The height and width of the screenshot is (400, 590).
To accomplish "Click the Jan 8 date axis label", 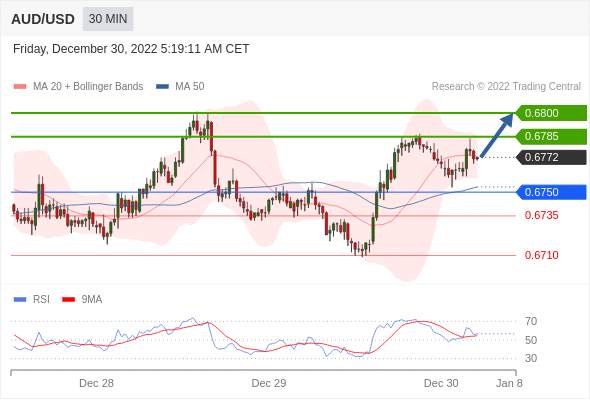I will click(x=509, y=383).
